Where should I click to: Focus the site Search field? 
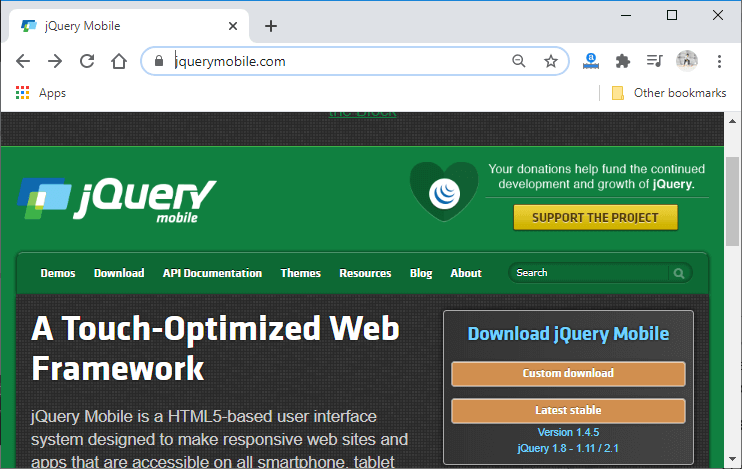click(589, 273)
